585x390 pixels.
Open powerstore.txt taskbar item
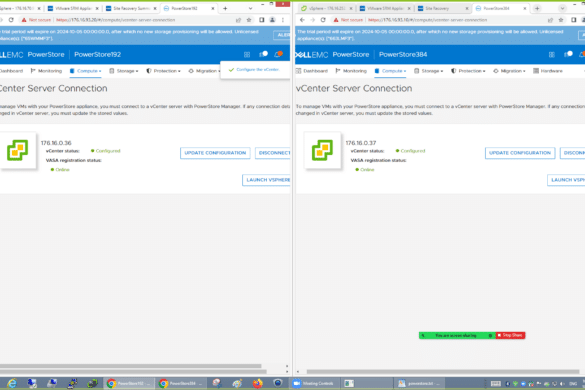420,383
